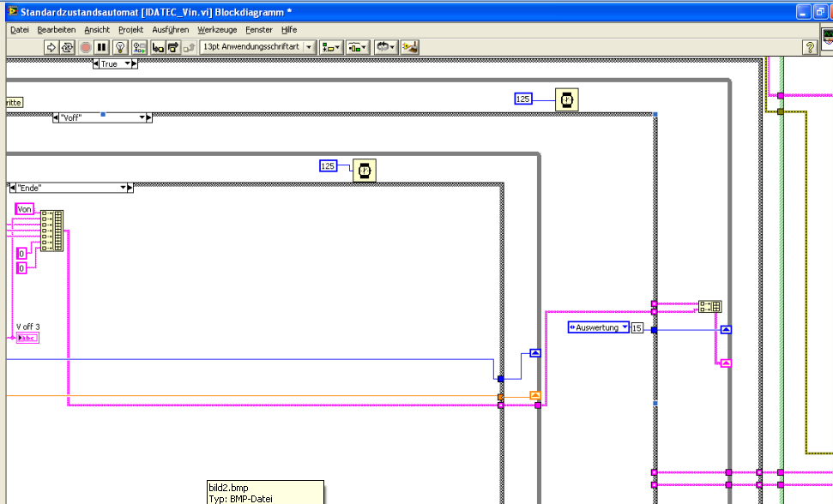
Task: Expand the "Voff" case selector dropdown
Action: coord(142,117)
